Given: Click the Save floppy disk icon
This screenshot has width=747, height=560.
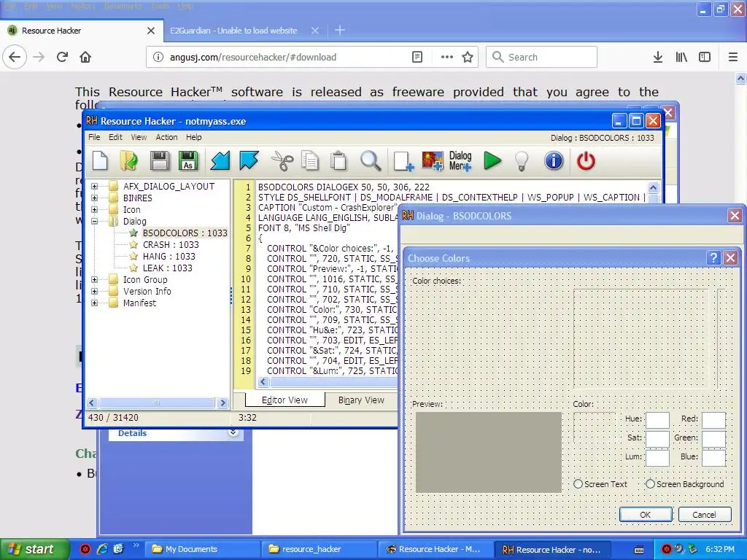Looking at the screenshot, I should (x=160, y=161).
